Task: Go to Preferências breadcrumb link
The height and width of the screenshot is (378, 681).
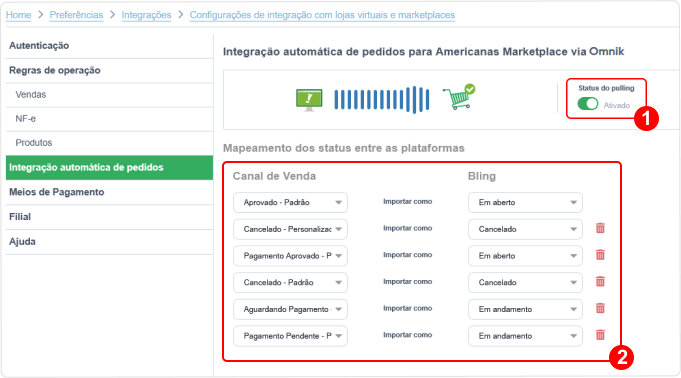Action: coord(76,15)
